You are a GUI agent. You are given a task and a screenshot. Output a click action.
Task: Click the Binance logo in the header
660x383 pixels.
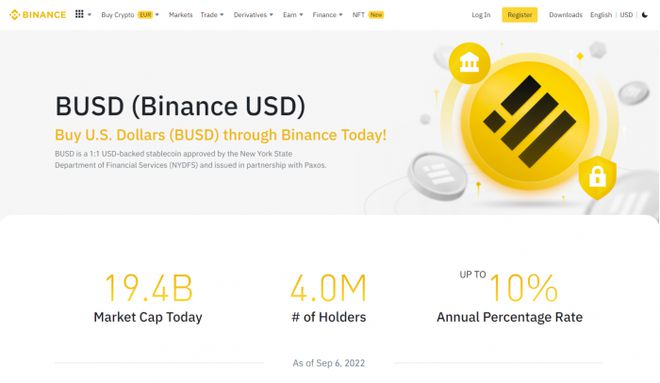tap(38, 15)
